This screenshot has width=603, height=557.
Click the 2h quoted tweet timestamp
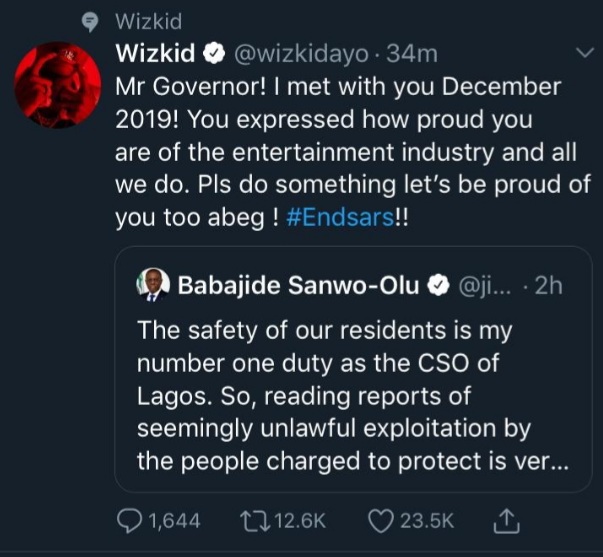(x=549, y=286)
